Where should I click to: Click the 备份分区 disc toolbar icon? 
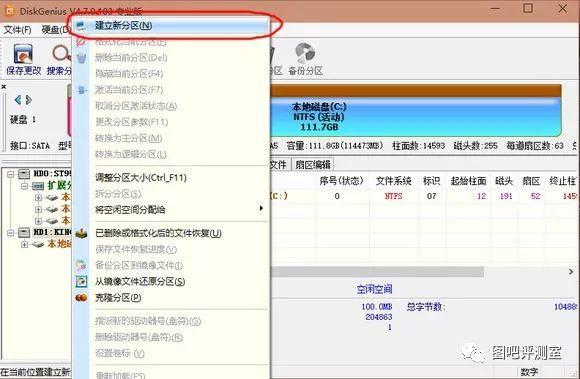click(305, 53)
